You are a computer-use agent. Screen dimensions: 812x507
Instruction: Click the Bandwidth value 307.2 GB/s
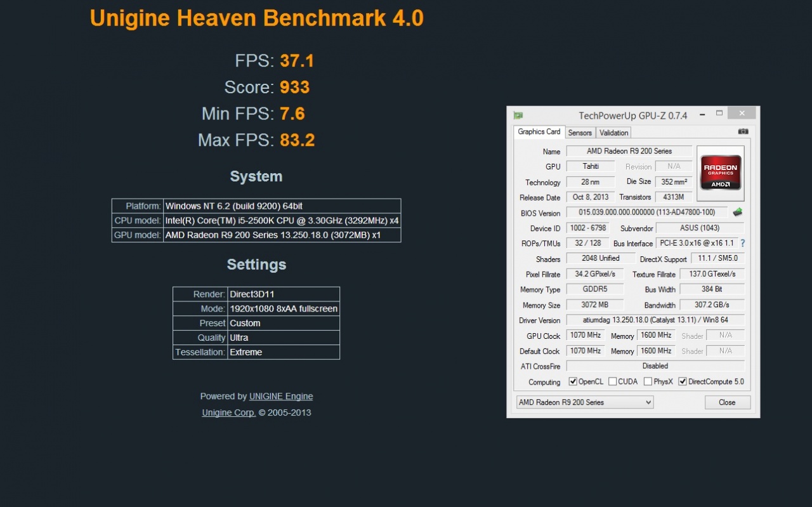point(712,305)
